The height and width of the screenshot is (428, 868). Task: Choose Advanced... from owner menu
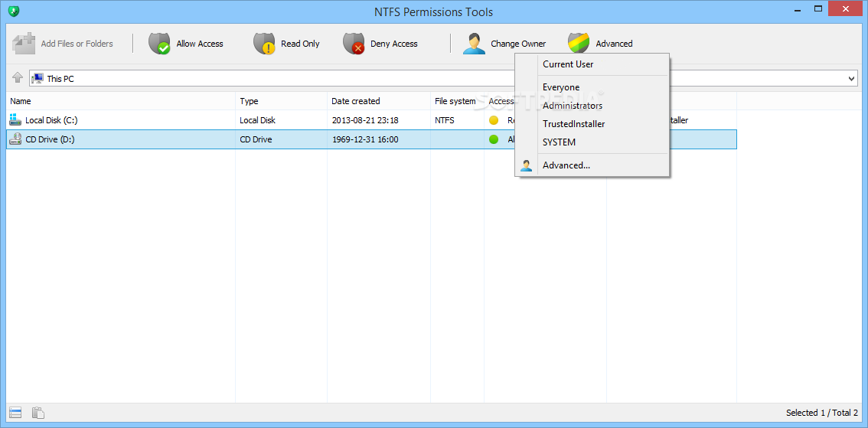point(566,165)
